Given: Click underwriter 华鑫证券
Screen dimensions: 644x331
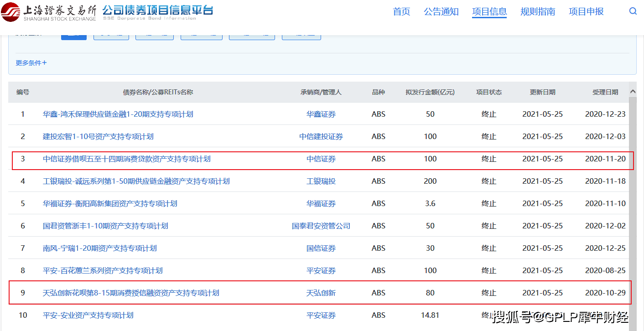Looking at the screenshot, I should click(321, 114).
